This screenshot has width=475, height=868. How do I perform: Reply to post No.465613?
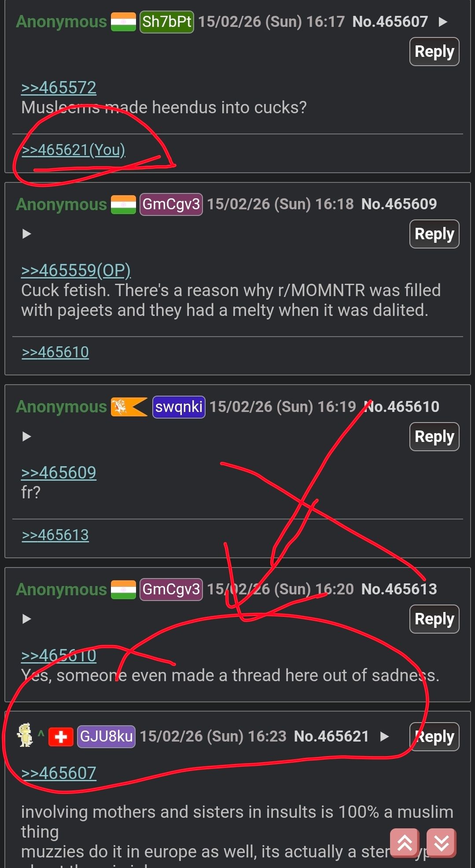click(434, 619)
